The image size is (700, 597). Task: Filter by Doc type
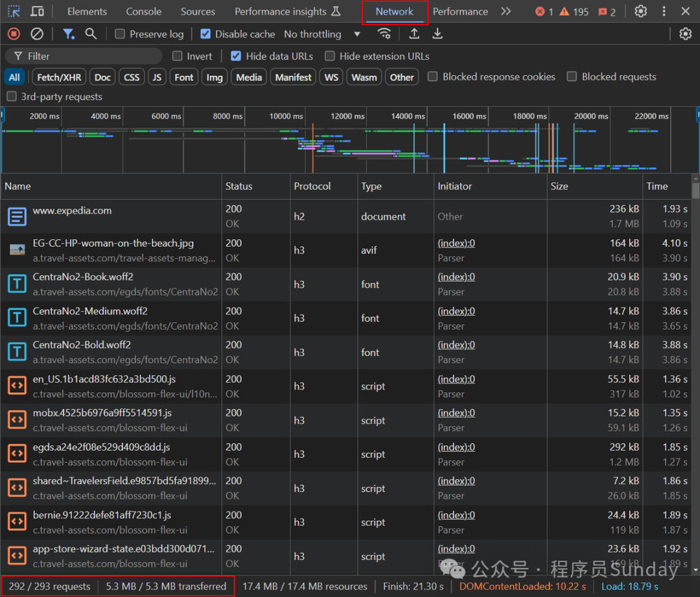(x=102, y=77)
